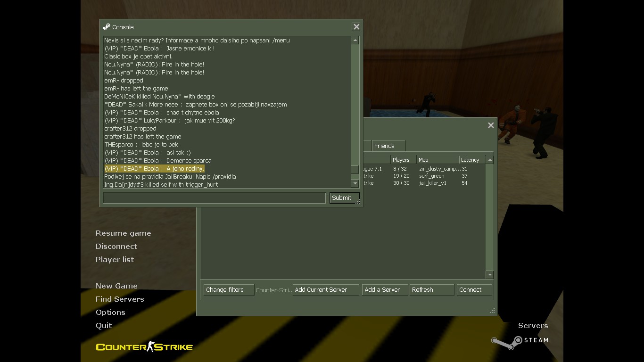Click the Counter-Stri.. filter label

[273, 290]
